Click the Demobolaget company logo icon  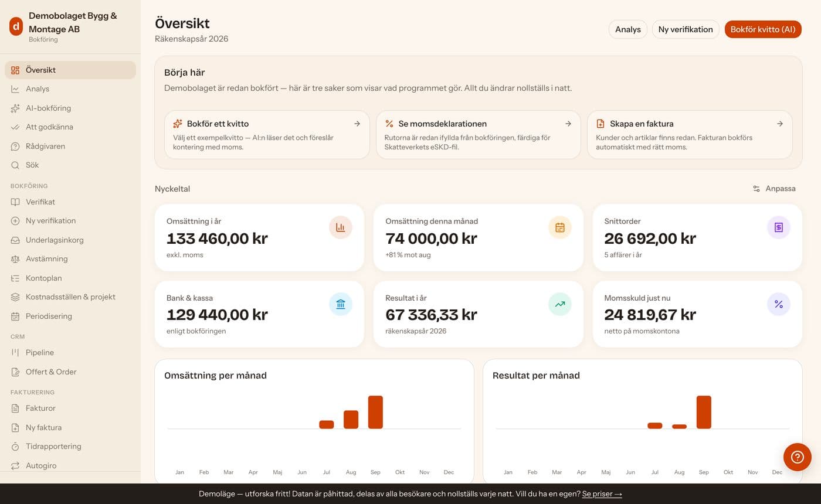tap(16, 26)
